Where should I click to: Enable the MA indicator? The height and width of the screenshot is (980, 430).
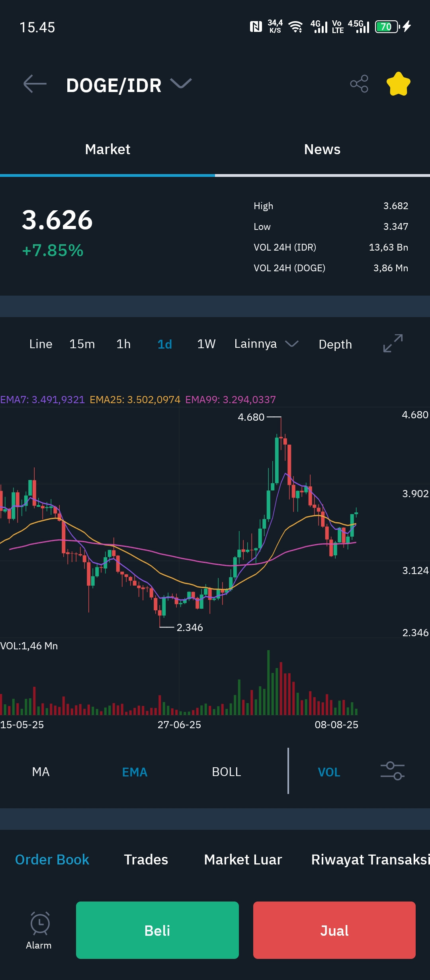pyautogui.click(x=41, y=772)
